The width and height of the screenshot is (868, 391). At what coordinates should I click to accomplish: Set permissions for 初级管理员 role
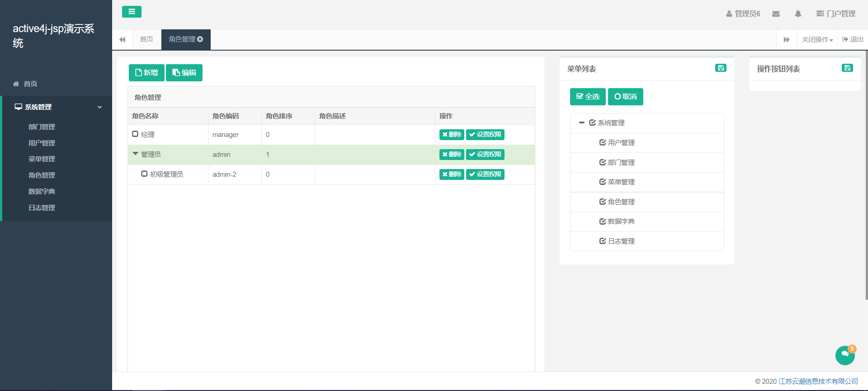[x=485, y=174]
